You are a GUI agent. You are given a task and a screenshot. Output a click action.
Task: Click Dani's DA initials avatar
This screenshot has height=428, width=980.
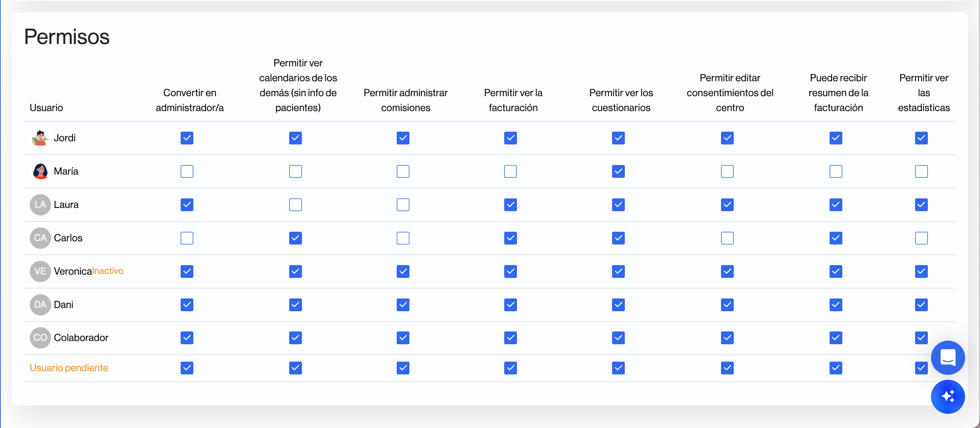click(40, 305)
